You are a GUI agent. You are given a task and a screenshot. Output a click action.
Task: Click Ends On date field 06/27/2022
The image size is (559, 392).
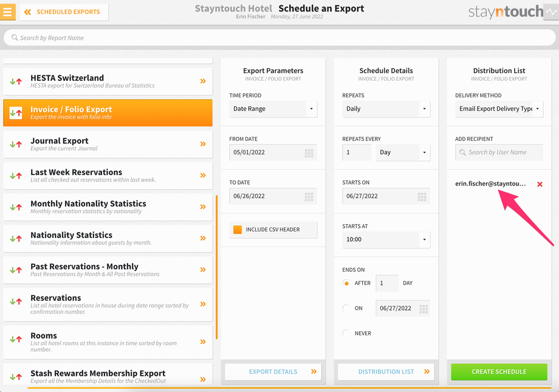403,308
